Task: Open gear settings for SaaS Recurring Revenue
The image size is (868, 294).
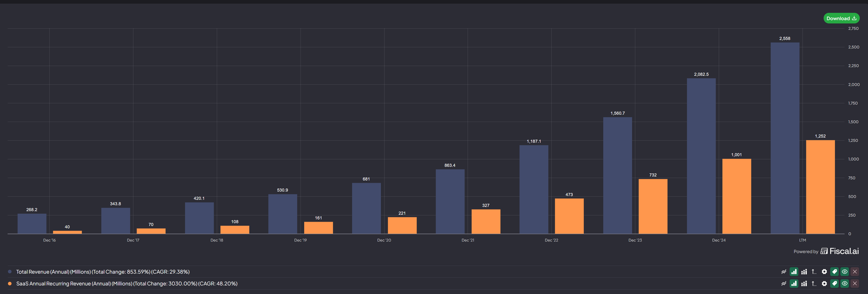Action: click(x=824, y=284)
